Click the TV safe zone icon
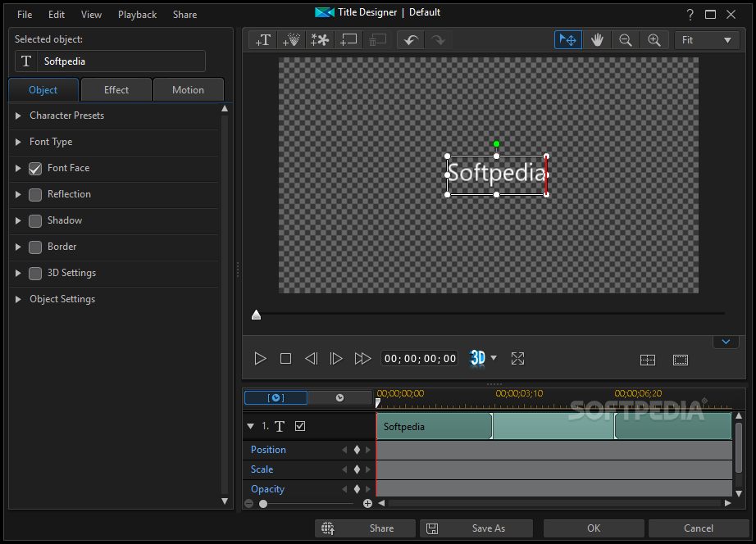This screenshot has height=544, width=756. point(681,360)
